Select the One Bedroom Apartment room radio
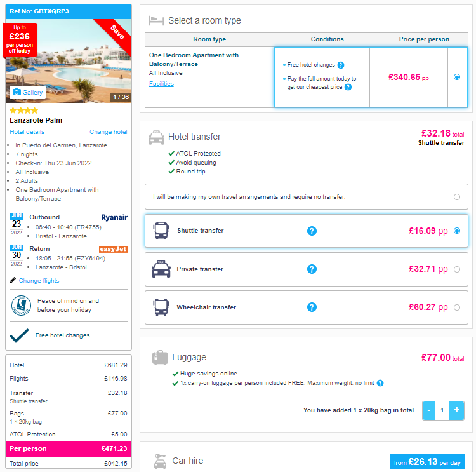476x472 pixels. click(x=457, y=78)
